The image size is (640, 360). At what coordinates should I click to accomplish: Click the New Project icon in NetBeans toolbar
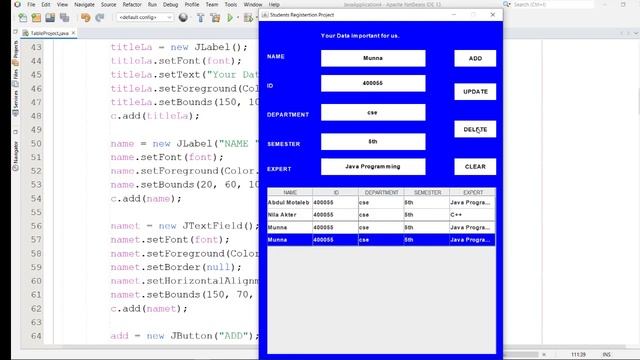tap(36, 18)
